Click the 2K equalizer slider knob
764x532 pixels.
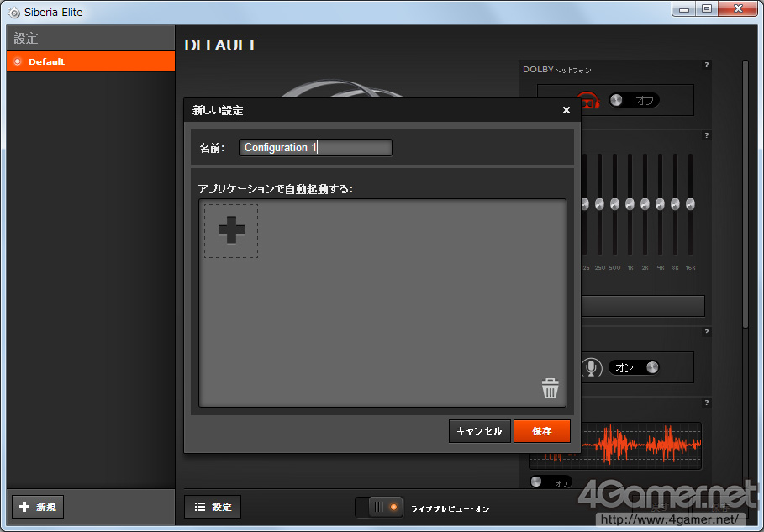tap(645, 204)
